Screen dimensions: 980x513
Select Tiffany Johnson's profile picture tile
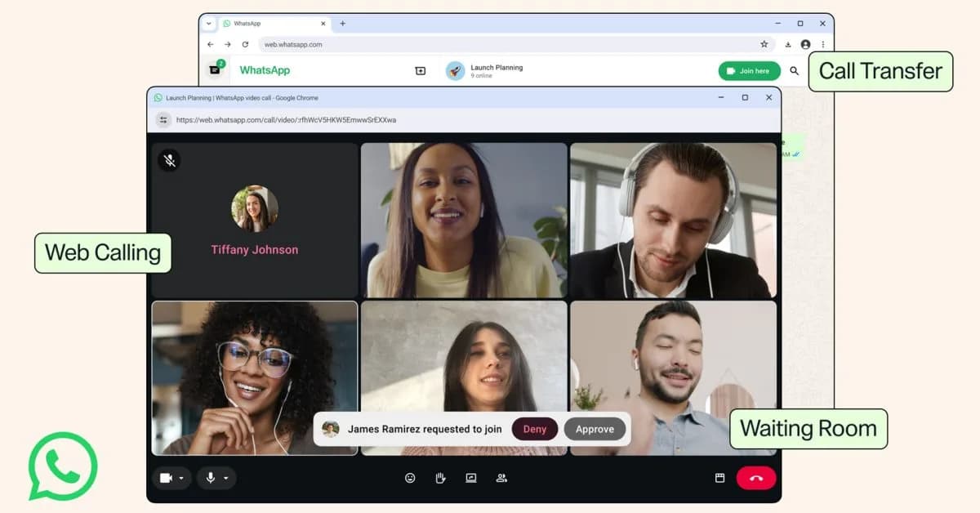(255, 209)
